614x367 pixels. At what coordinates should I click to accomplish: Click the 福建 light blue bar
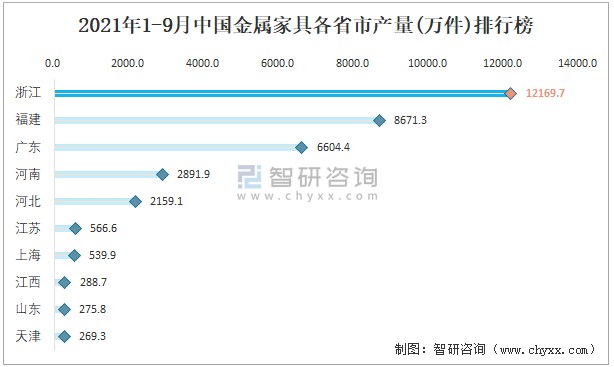click(x=217, y=120)
